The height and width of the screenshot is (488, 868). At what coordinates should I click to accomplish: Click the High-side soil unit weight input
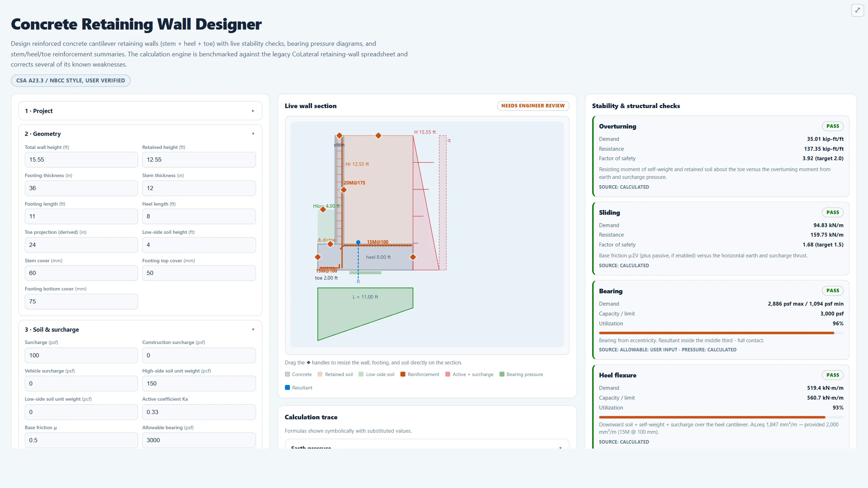click(x=199, y=384)
